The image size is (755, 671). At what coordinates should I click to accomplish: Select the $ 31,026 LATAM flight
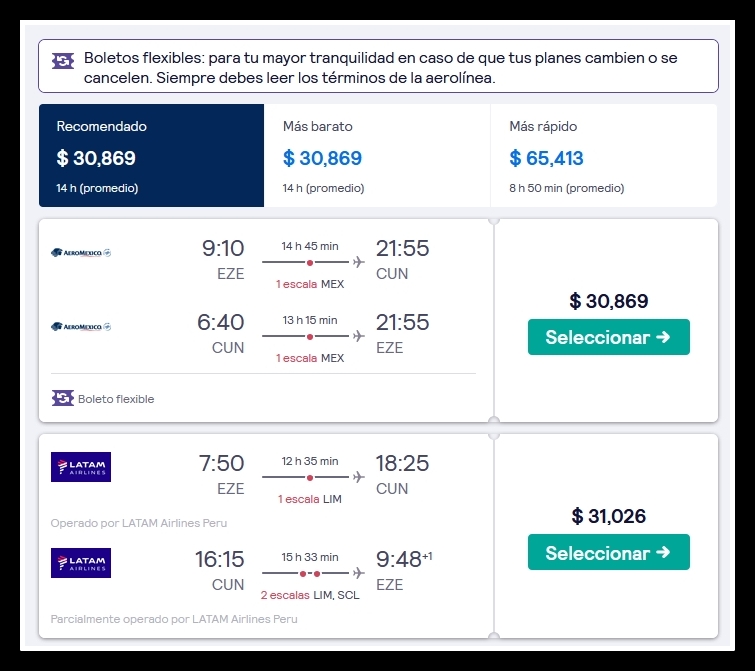[609, 552]
